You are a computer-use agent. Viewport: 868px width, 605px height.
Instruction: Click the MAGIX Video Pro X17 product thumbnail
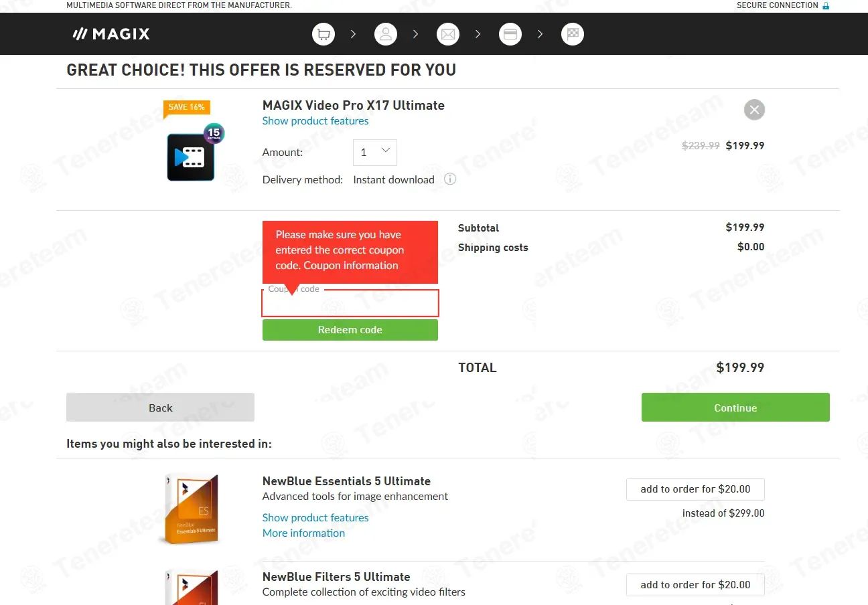191,157
